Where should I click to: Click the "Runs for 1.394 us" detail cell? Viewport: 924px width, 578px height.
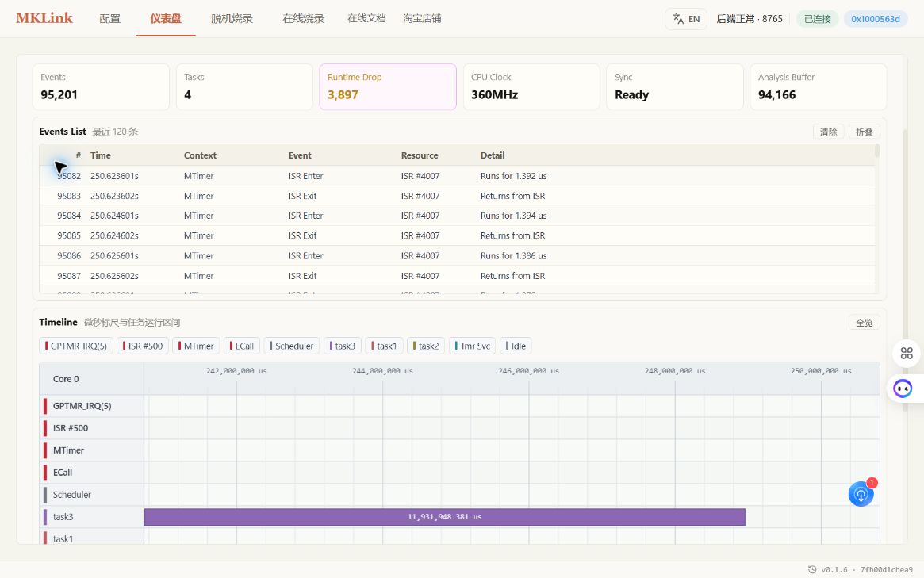(x=513, y=216)
